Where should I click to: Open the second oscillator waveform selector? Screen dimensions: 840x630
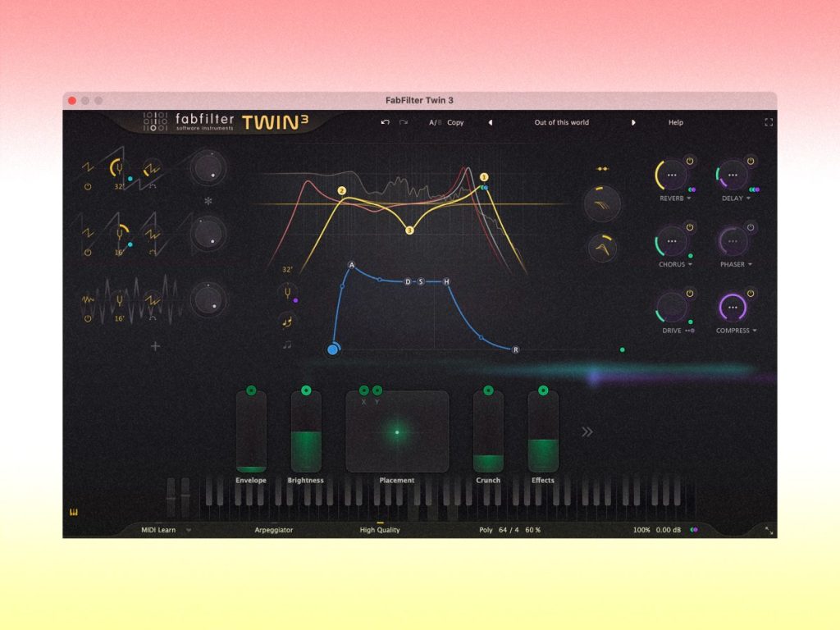point(88,233)
